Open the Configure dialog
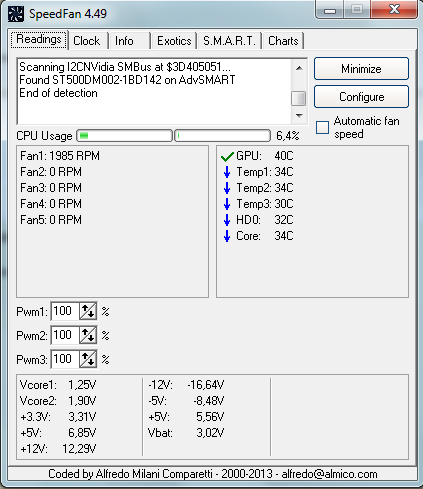 click(x=361, y=97)
